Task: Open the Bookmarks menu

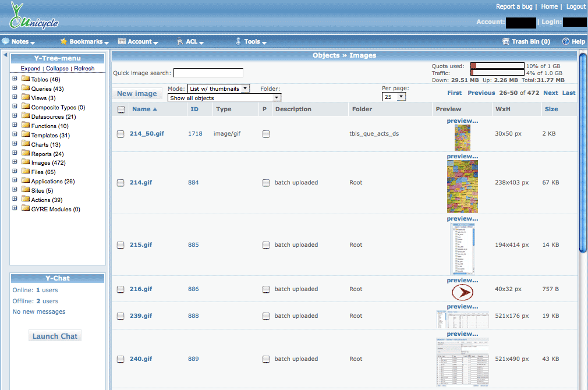Action: [84, 42]
